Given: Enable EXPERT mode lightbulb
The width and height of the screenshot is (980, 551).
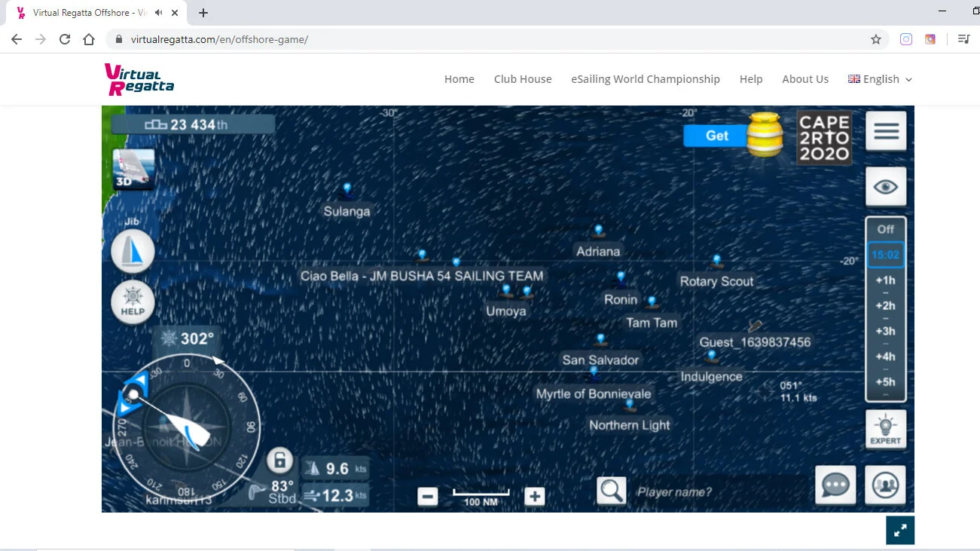Looking at the screenshot, I should [886, 429].
